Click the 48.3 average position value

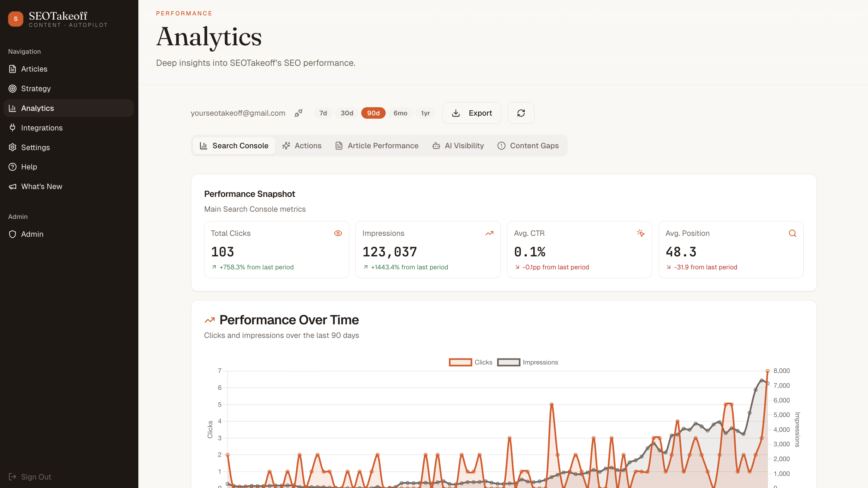pos(681,252)
